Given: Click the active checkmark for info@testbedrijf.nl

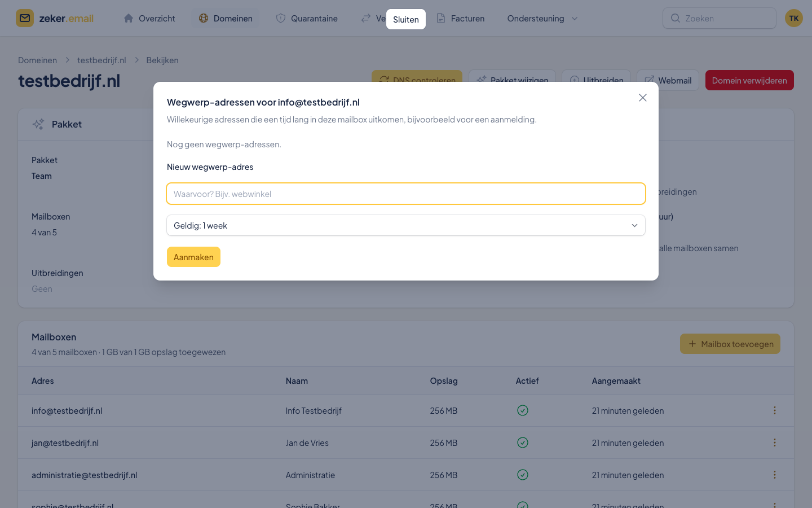Looking at the screenshot, I should pyautogui.click(x=523, y=410).
